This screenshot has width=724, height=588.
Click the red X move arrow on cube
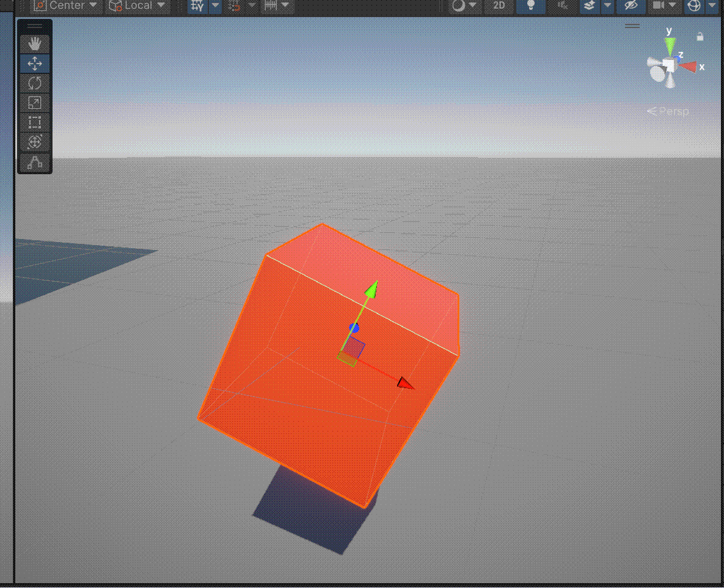[x=406, y=383]
